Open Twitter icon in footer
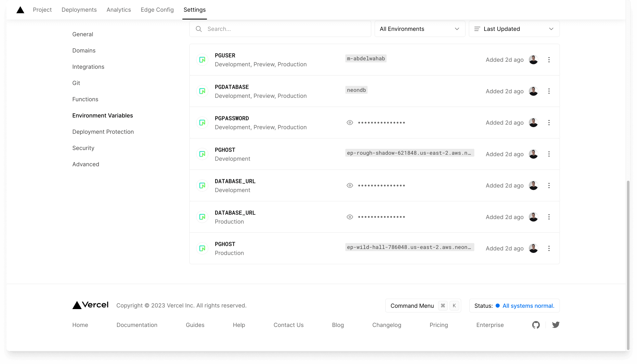Viewport: 637px width, 364px height. click(x=556, y=325)
